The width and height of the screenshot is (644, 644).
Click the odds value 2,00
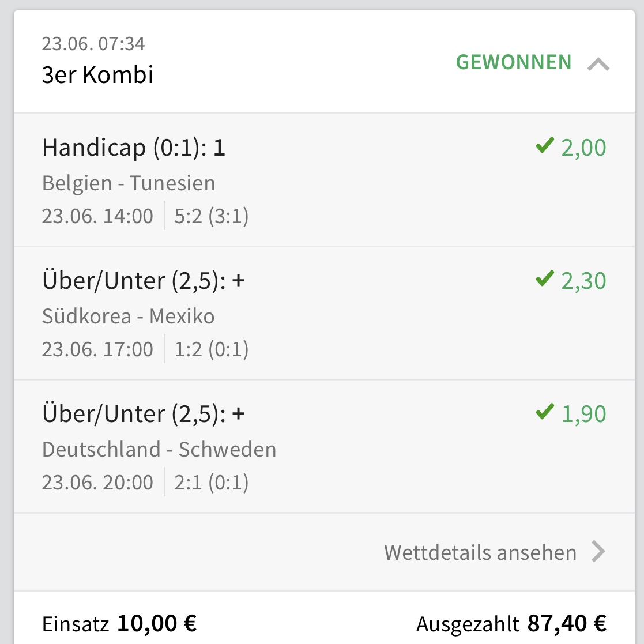[x=583, y=148]
